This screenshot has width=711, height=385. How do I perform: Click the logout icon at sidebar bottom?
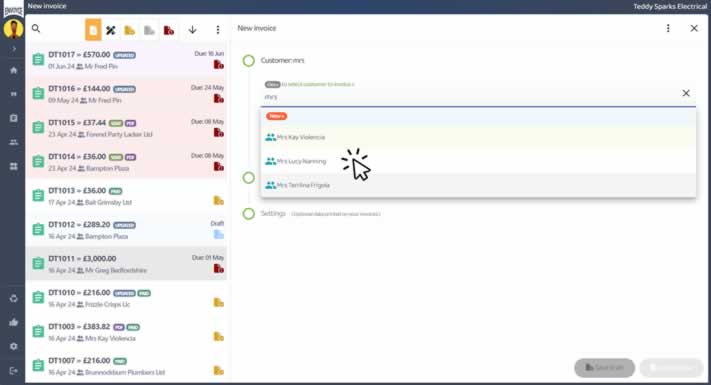point(14,371)
